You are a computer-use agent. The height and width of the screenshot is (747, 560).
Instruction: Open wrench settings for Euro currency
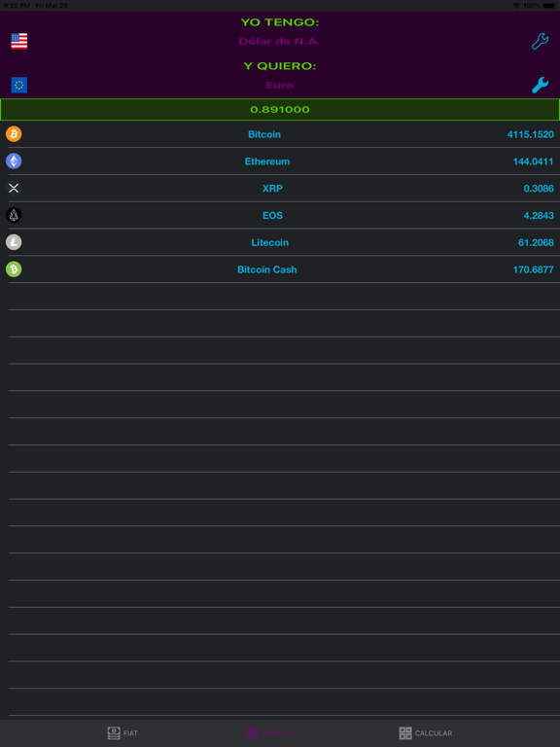click(x=540, y=86)
